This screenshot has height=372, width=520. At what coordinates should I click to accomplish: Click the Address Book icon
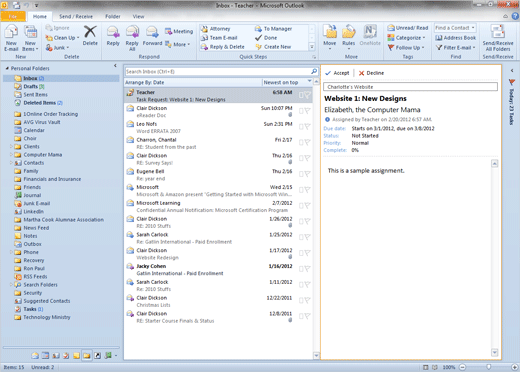(439, 38)
